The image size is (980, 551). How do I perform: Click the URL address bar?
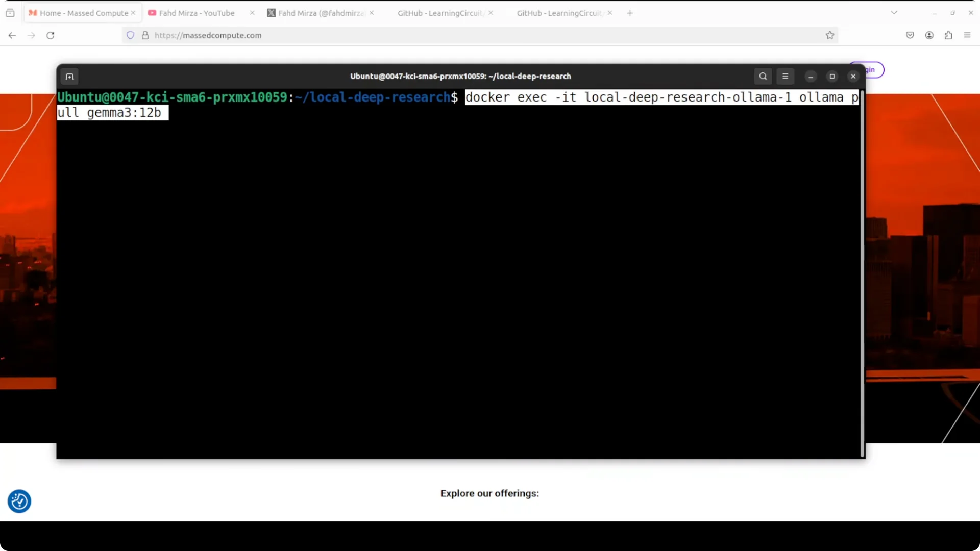tap(480, 35)
